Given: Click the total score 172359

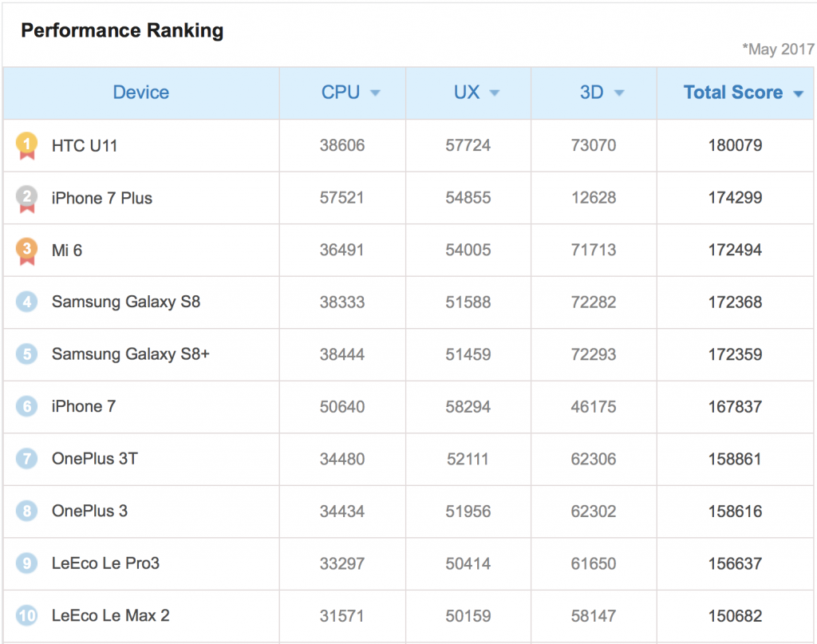Looking at the screenshot, I should (x=735, y=355).
